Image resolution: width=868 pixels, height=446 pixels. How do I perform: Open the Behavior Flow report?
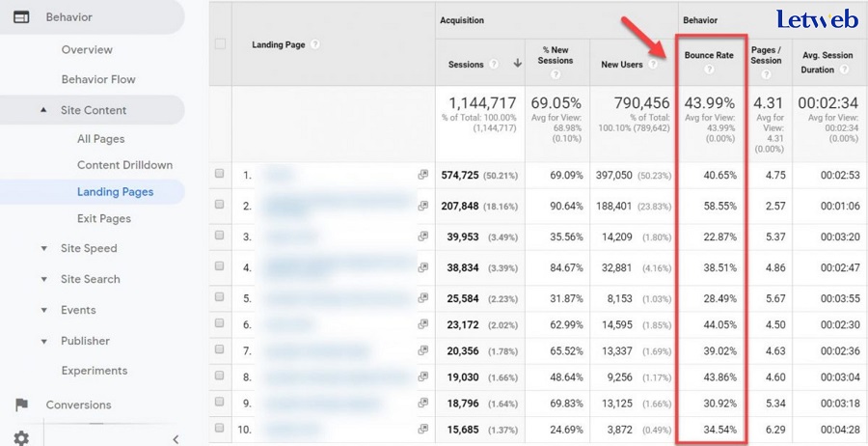click(98, 79)
